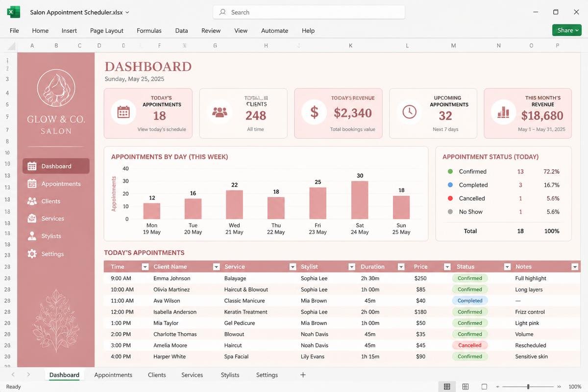
Task: Open the Insert ribbon tab
Action: tap(69, 30)
